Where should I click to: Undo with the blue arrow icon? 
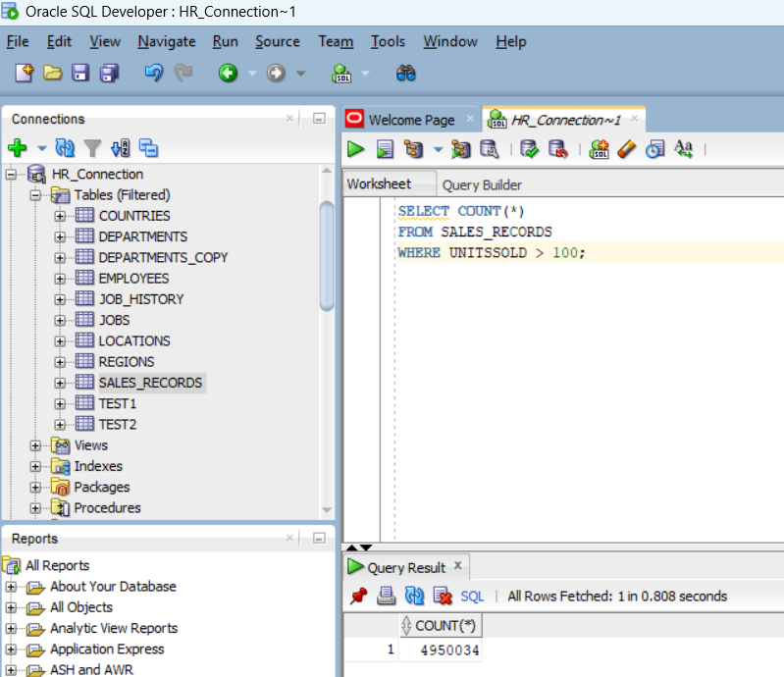154,73
